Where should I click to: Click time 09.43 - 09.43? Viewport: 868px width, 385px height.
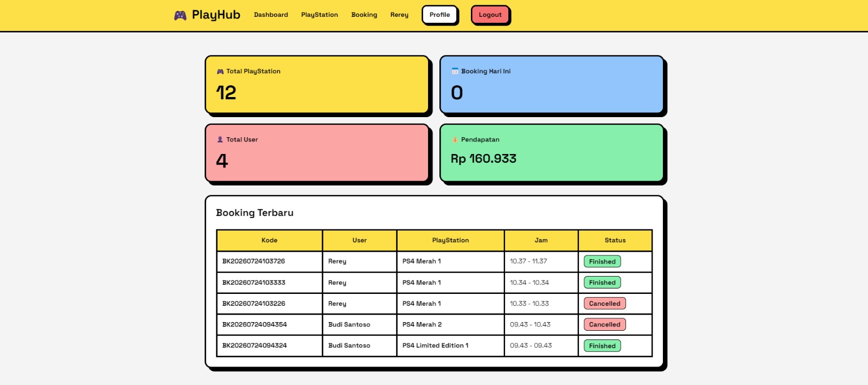(531, 345)
